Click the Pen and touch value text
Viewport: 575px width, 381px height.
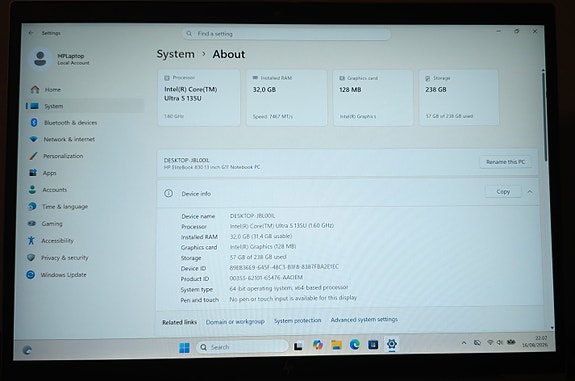click(x=293, y=298)
